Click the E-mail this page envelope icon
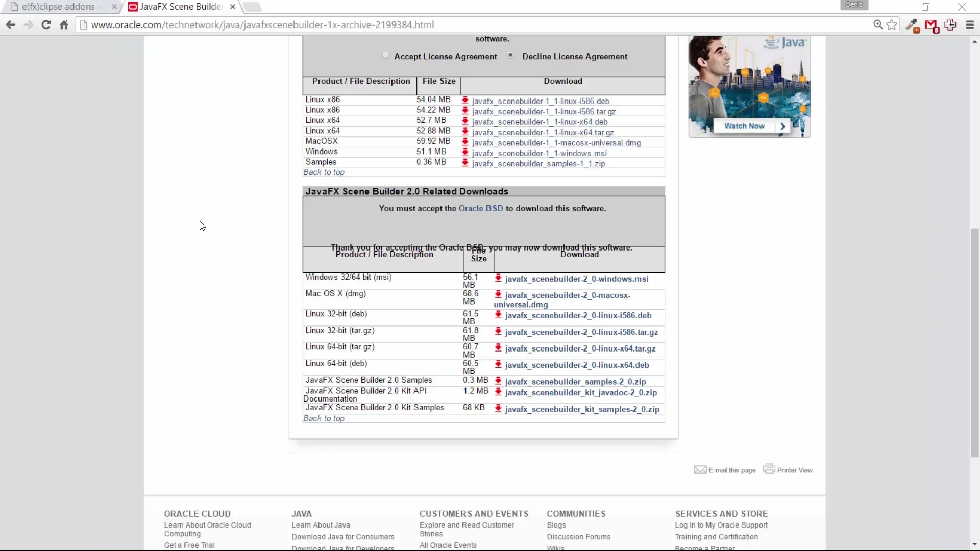Screen dimensions: 980x551 pos(700,469)
